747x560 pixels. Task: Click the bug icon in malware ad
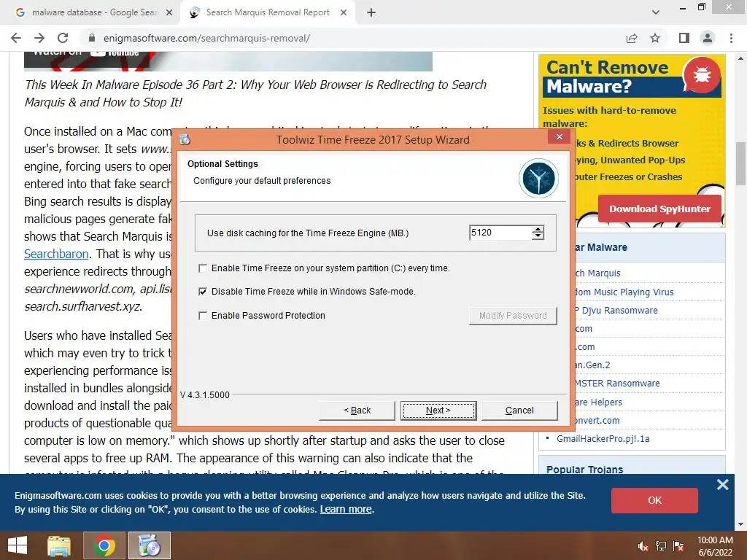701,75
